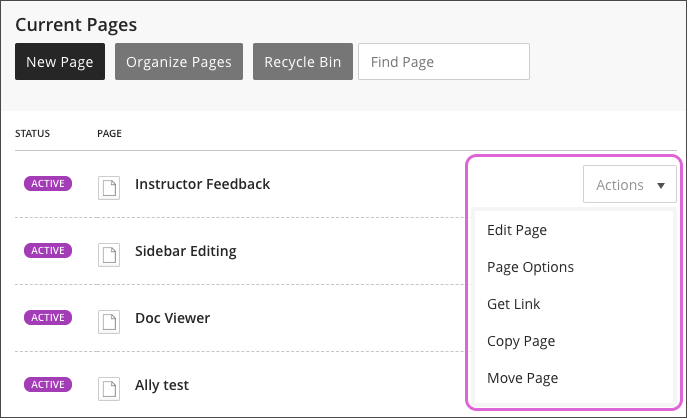The image size is (687, 418).
Task: Choose Move Page from Actions menu
Action: 522,378
